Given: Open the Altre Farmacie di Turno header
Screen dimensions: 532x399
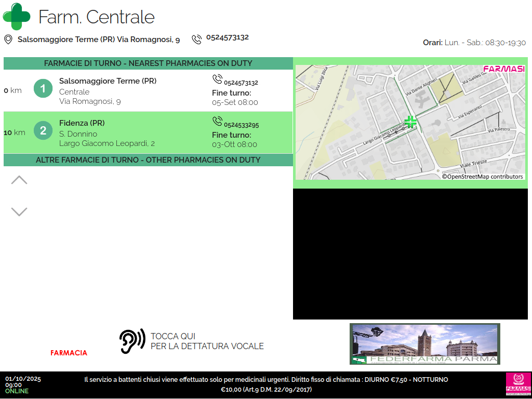Looking at the screenshot, I should [x=148, y=160].
